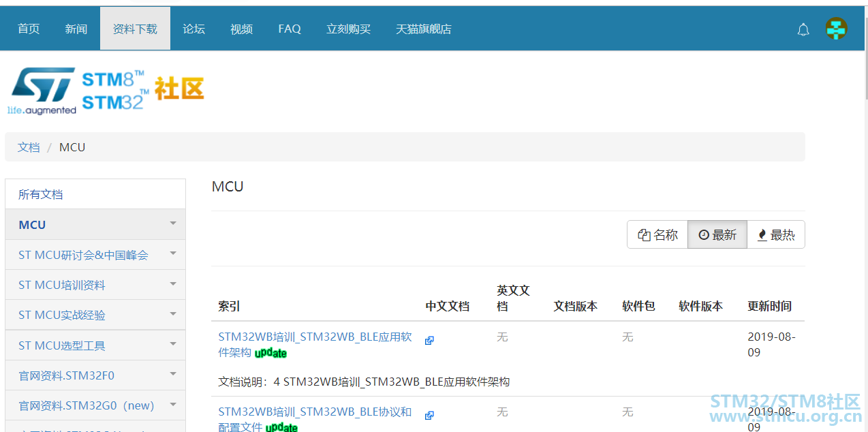Open FAQ in navigation bar
The width and height of the screenshot is (868, 432).
point(290,29)
